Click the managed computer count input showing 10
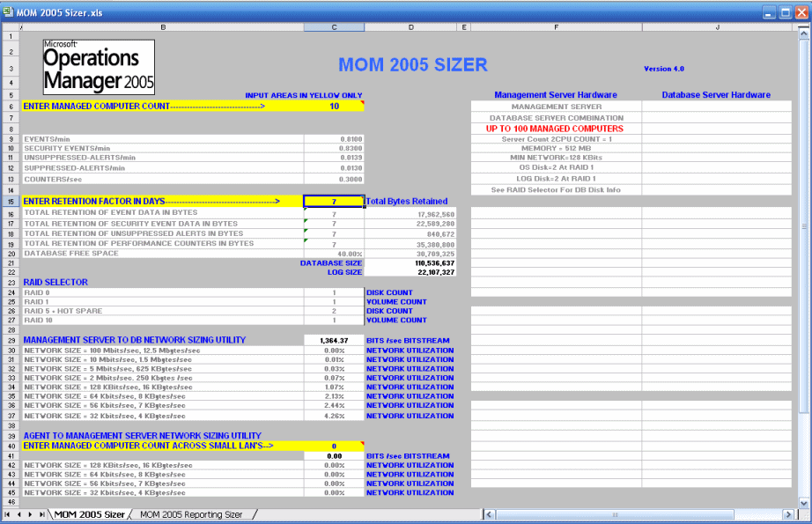Viewport: 812px width, 524px height. [x=334, y=107]
